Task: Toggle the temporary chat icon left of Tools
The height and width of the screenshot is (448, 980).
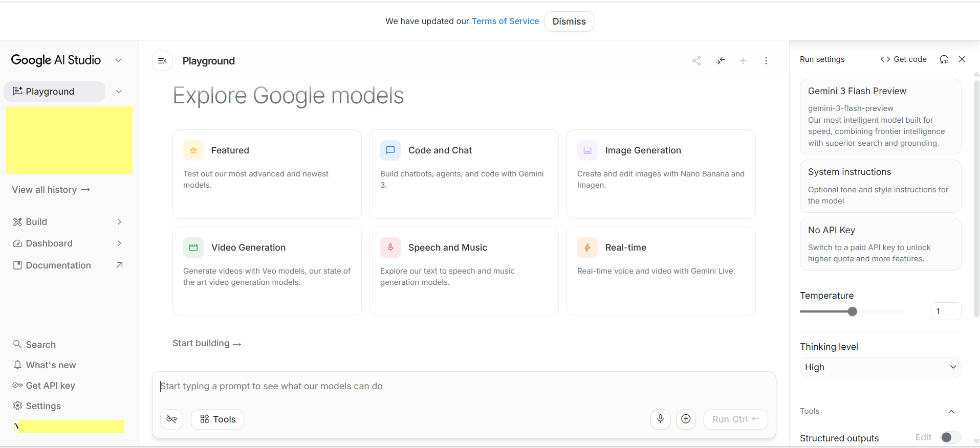Action: tap(171, 419)
